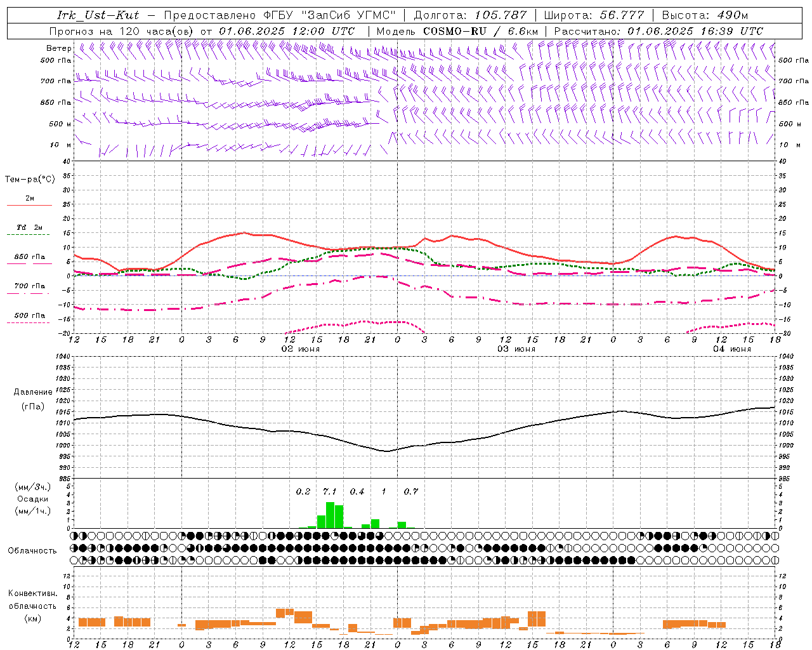The width and height of the screenshot is (812, 650).
Task: Click the 0.2 precipitation total
Action: (303, 491)
